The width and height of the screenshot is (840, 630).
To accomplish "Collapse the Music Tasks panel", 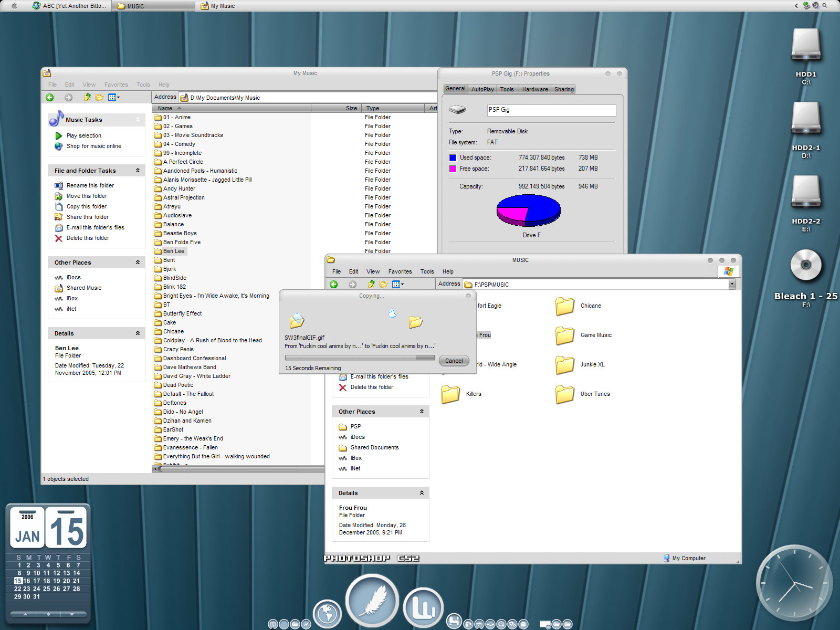I will coord(138,120).
